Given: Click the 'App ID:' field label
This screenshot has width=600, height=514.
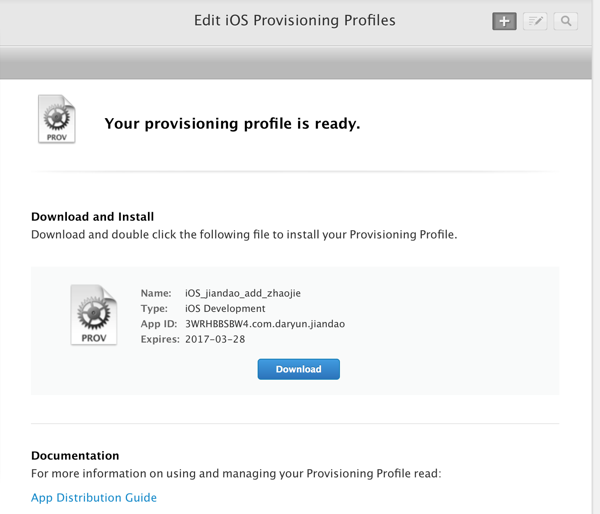Looking at the screenshot, I should [x=160, y=324].
